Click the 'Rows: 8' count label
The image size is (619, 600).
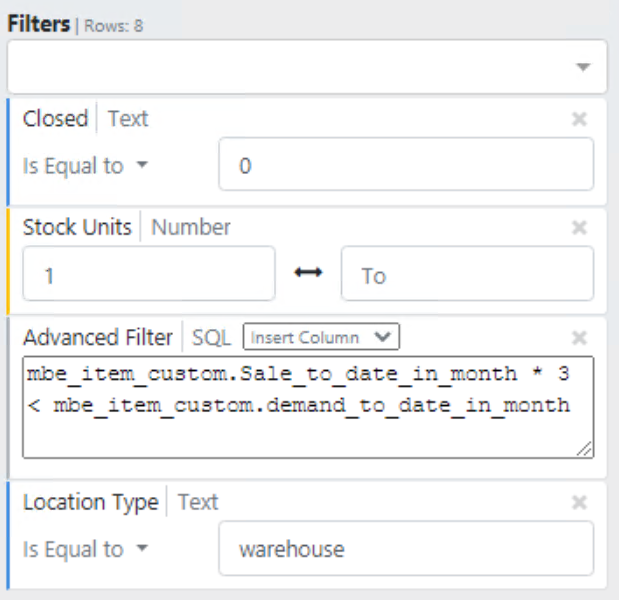coord(112,26)
